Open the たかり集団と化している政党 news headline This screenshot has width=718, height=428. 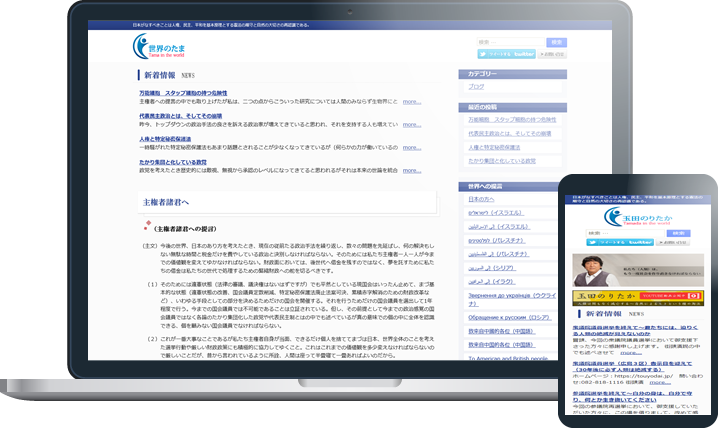coord(173,162)
